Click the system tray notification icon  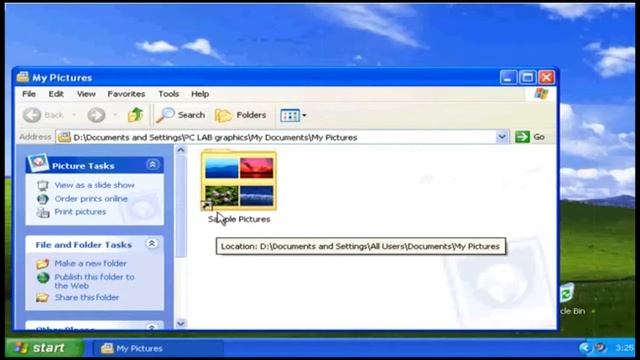[600, 348]
